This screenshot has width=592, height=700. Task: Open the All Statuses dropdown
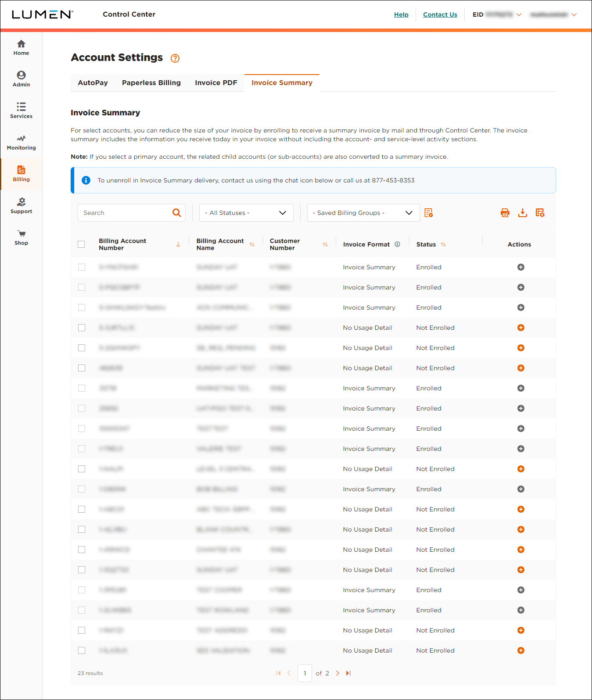(x=246, y=213)
